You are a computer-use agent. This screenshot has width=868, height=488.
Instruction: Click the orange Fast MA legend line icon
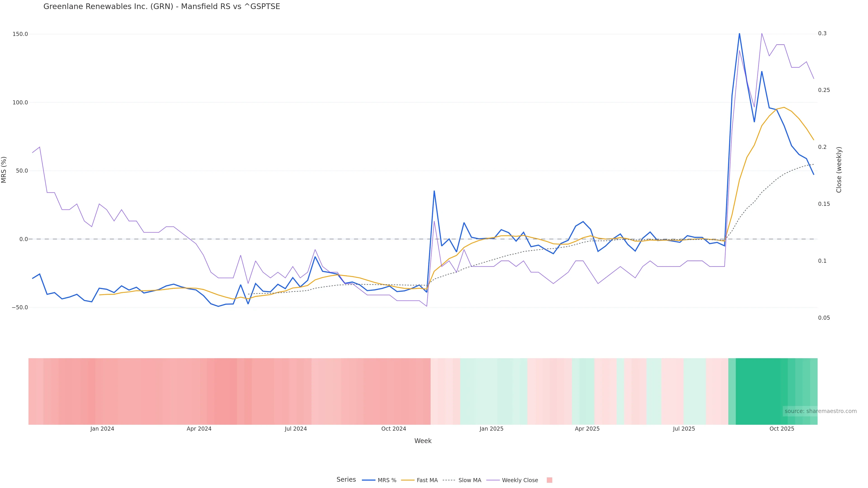(x=408, y=480)
